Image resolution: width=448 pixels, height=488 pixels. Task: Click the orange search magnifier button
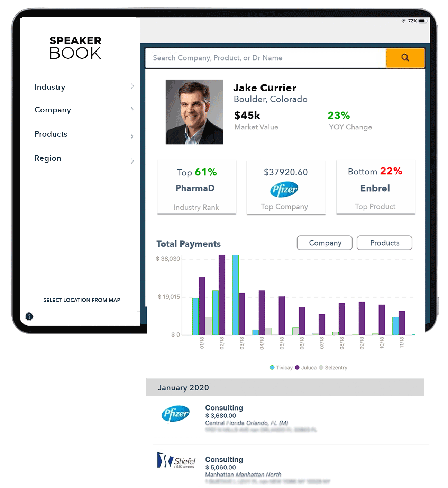[405, 58]
